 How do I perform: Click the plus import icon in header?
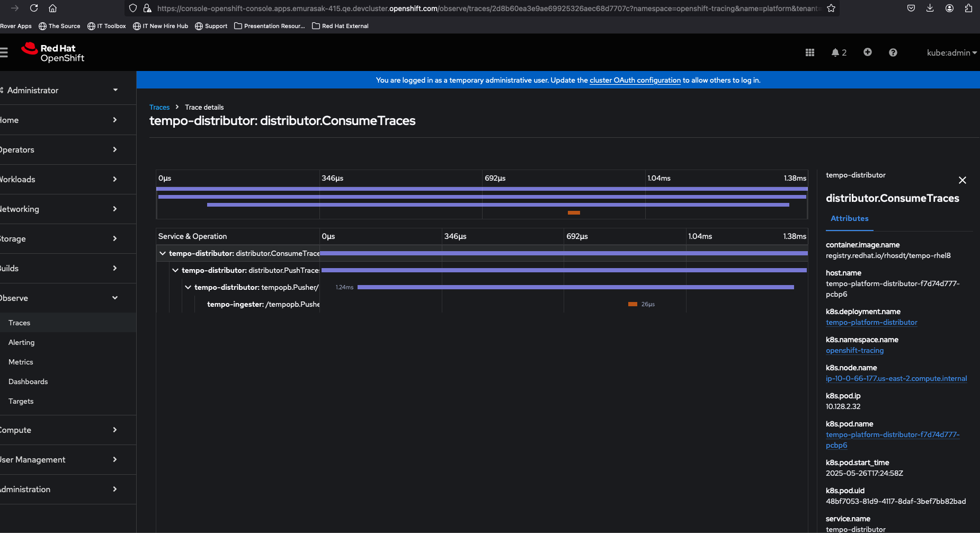click(x=867, y=52)
